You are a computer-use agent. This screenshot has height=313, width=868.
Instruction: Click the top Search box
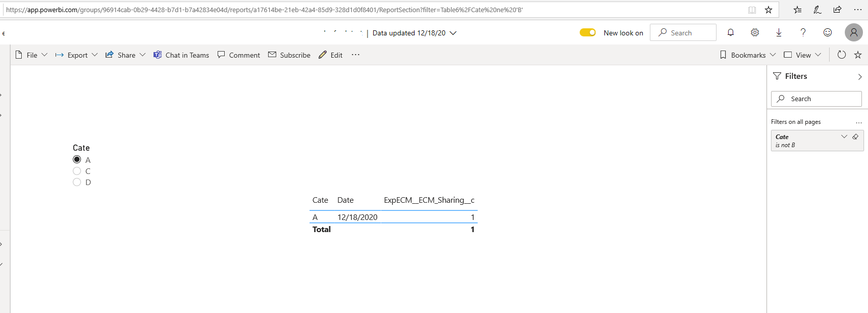pos(683,32)
